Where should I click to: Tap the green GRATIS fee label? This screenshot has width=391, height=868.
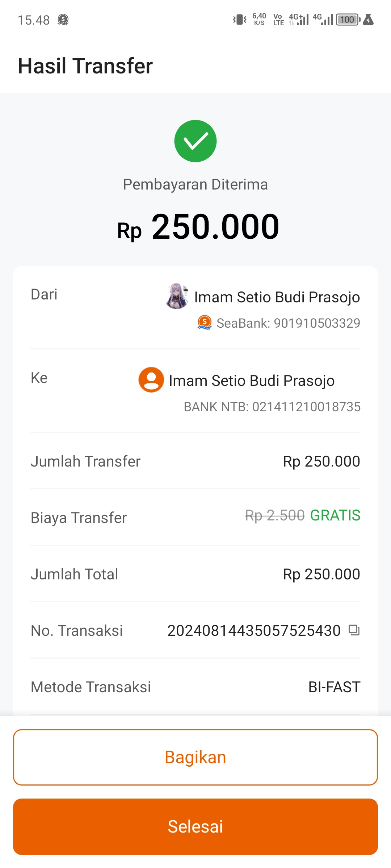[335, 515]
